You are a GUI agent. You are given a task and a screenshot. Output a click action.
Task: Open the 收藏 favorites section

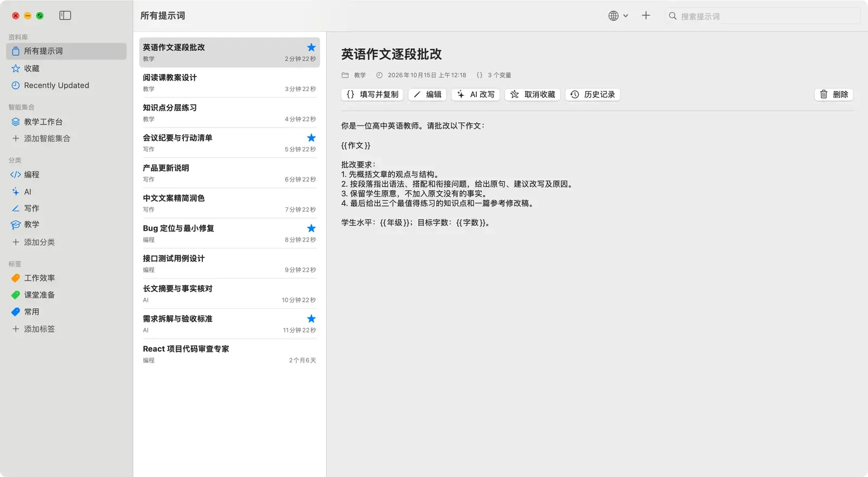(x=66, y=68)
